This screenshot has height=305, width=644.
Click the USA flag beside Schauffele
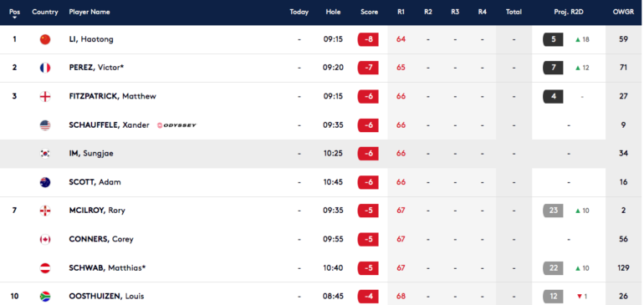click(x=45, y=125)
